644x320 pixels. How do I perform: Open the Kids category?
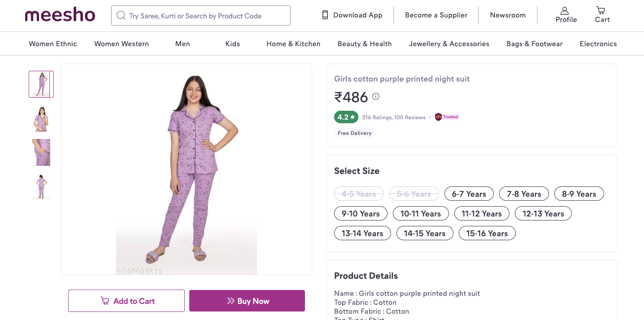click(233, 44)
